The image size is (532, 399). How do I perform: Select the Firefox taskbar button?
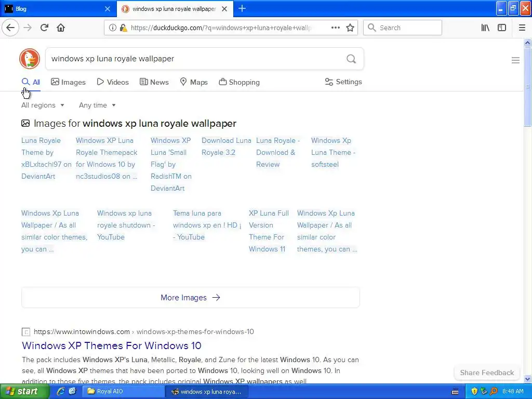(x=207, y=392)
